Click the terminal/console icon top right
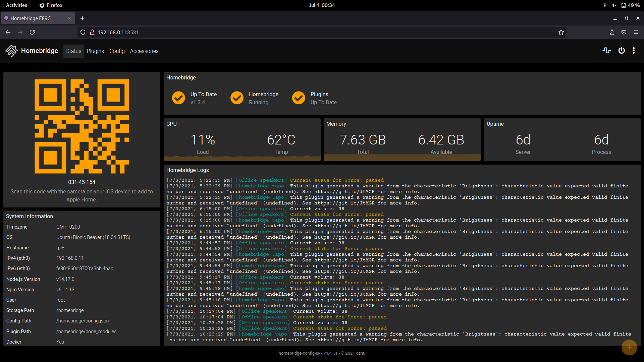 click(607, 51)
